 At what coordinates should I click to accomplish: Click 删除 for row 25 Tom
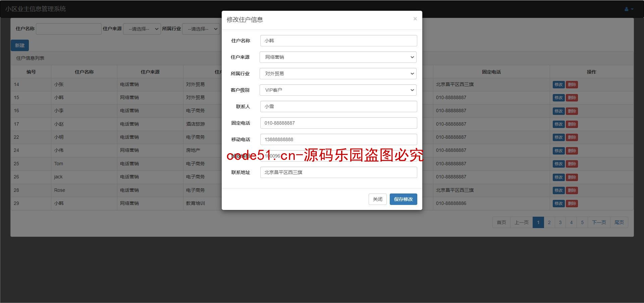572,164
